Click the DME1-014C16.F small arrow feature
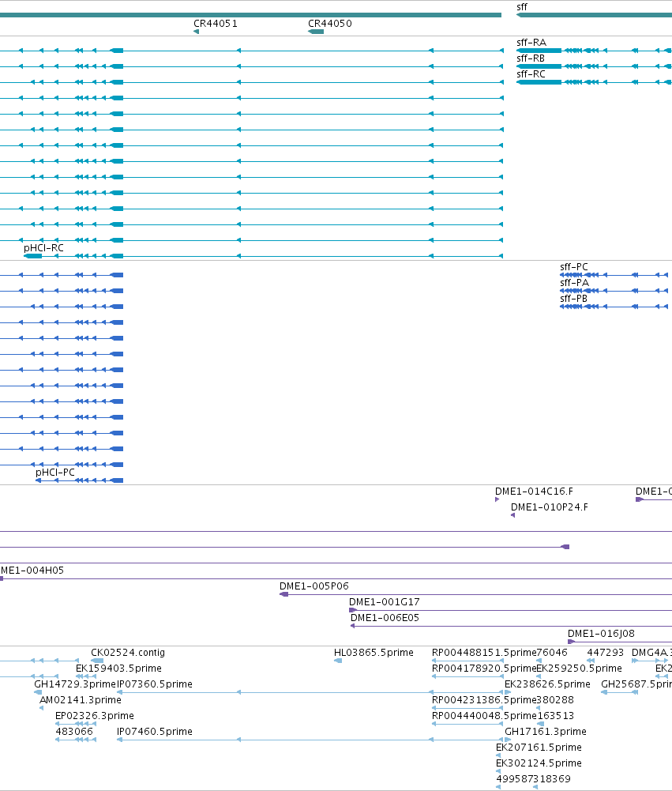672x791 pixels. (x=497, y=499)
